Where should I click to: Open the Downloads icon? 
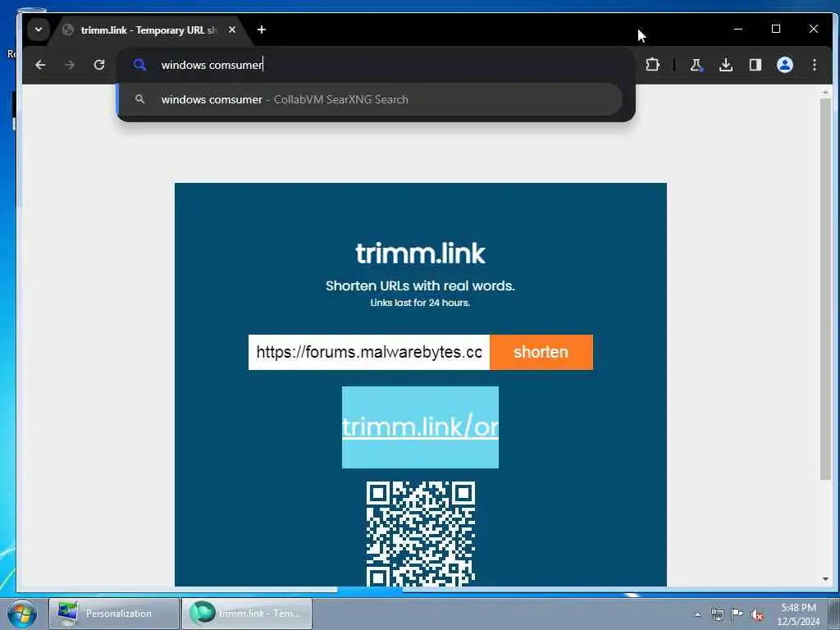(726, 65)
